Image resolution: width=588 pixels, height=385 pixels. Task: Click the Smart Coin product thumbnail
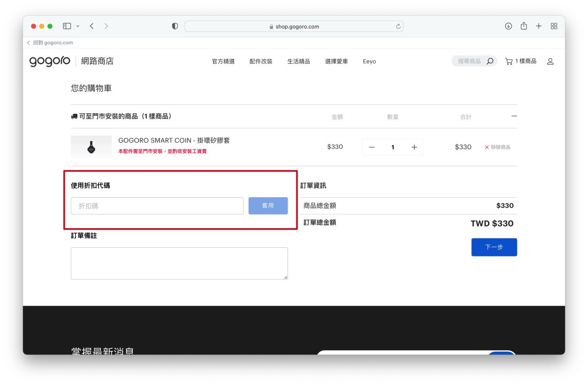click(91, 147)
